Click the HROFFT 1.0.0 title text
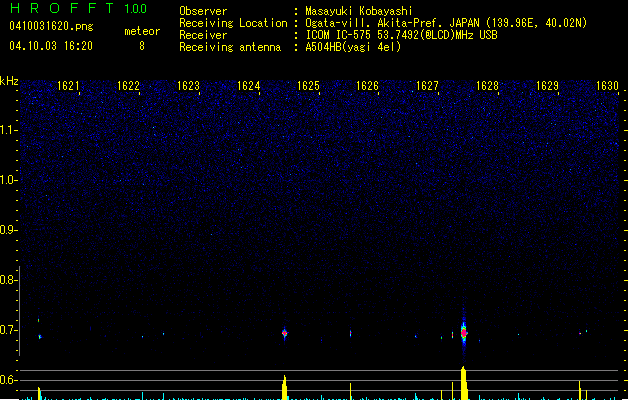The width and height of the screenshot is (629, 400). coord(79,8)
